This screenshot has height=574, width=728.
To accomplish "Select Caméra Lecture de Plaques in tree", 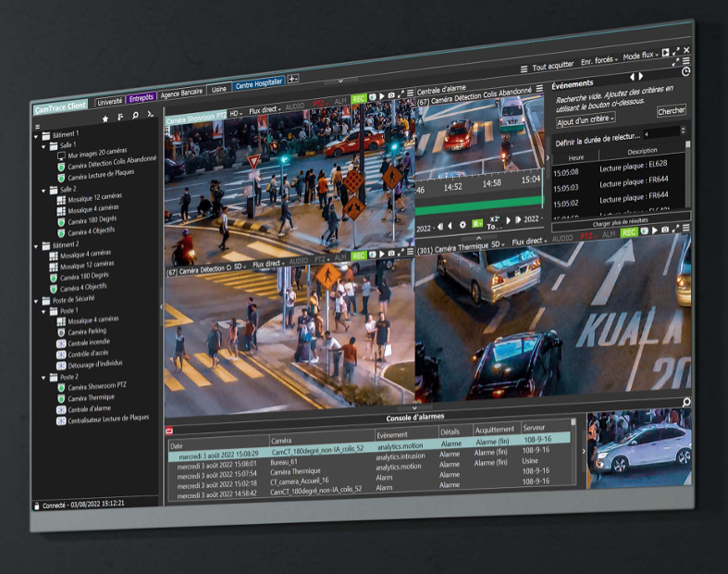I will 101,175.
